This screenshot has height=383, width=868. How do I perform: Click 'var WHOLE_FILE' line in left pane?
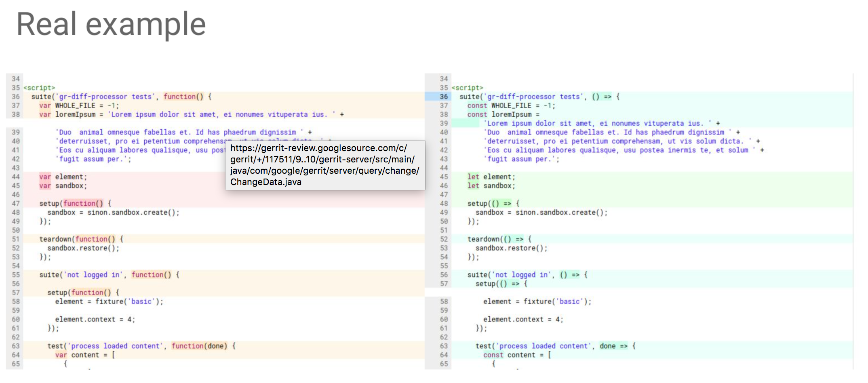tap(79, 105)
